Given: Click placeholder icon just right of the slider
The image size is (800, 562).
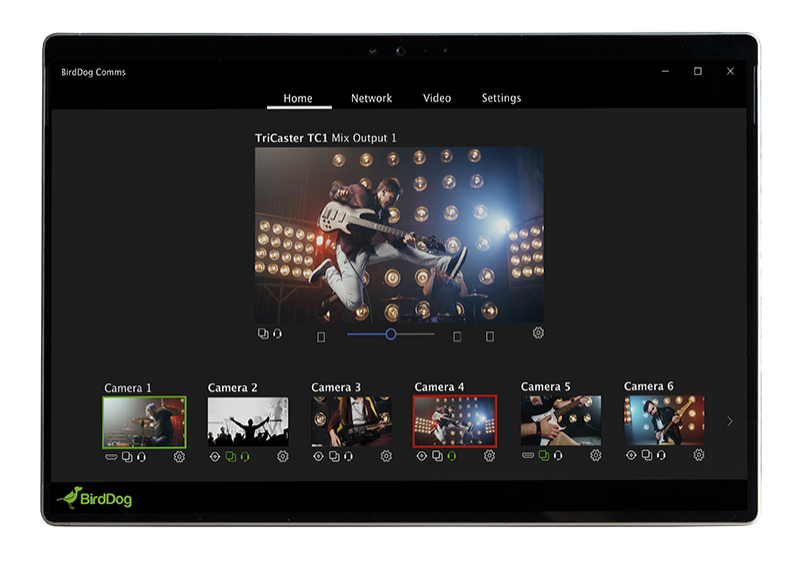Looking at the screenshot, I should [x=457, y=337].
